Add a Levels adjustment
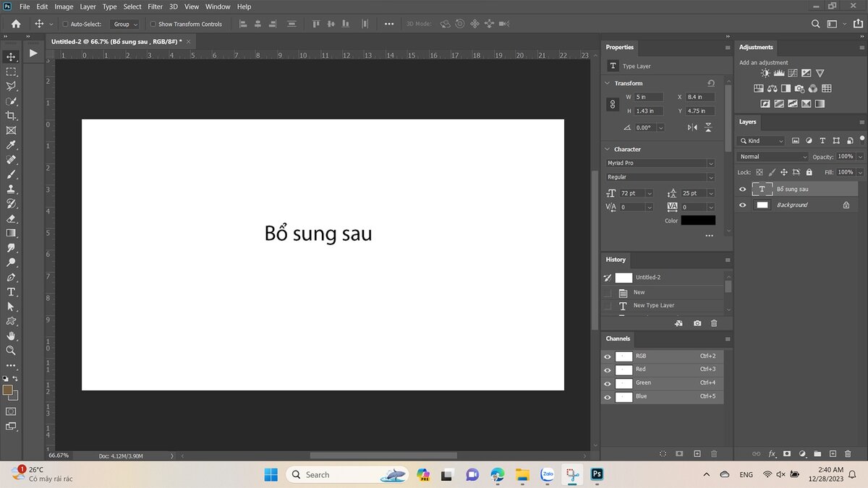Image resolution: width=868 pixels, height=488 pixels. 779,73
